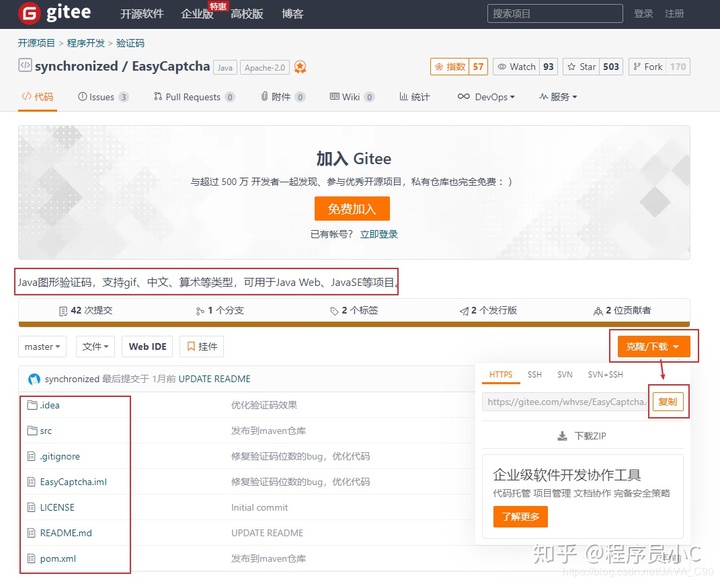Open the DevOps dropdown menu
Screen dimensions: 720x584
pyautogui.click(x=486, y=97)
